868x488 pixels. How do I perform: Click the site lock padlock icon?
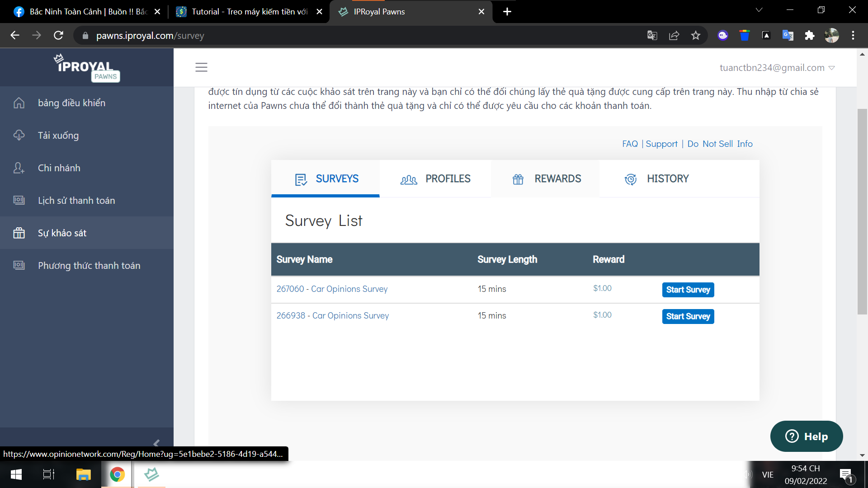pyautogui.click(x=85, y=35)
